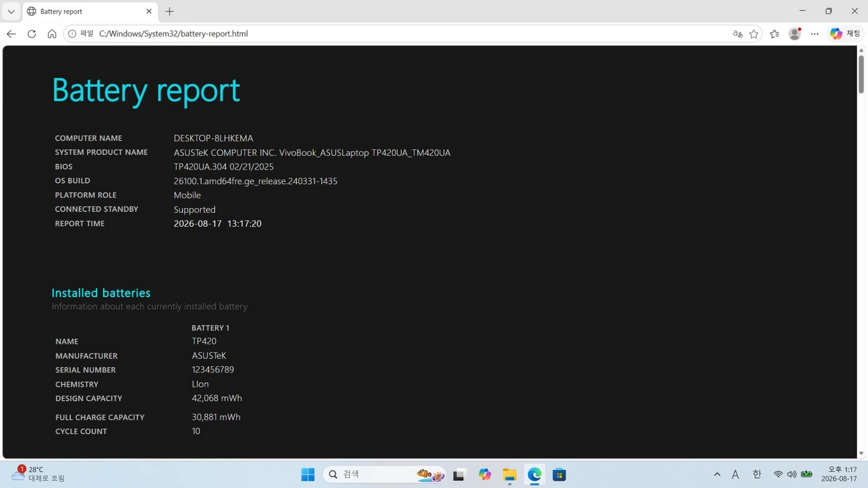Open the Favorites list
Screen dimensions: 868x488
[774, 34]
